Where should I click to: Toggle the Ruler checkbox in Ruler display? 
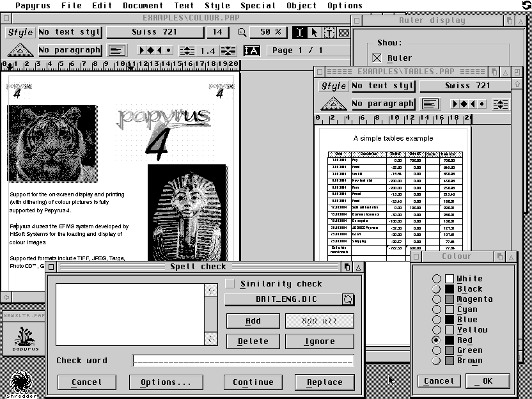pyautogui.click(x=377, y=58)
